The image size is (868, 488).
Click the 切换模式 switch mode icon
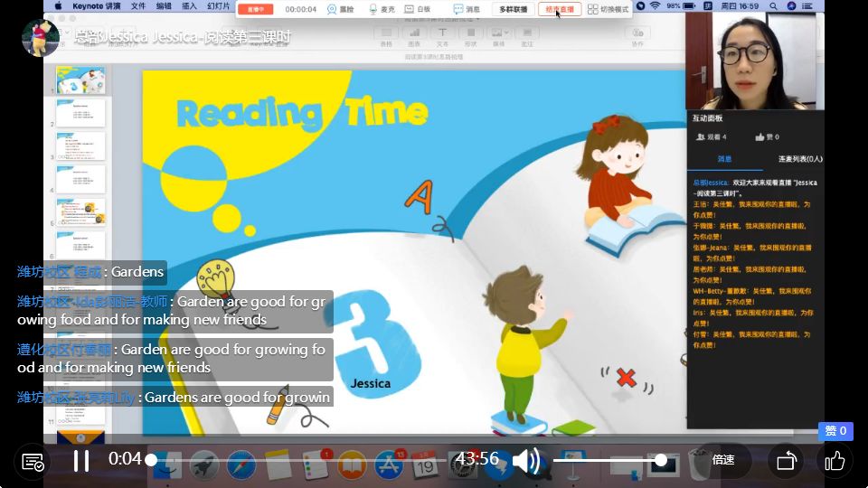(608, 9)
